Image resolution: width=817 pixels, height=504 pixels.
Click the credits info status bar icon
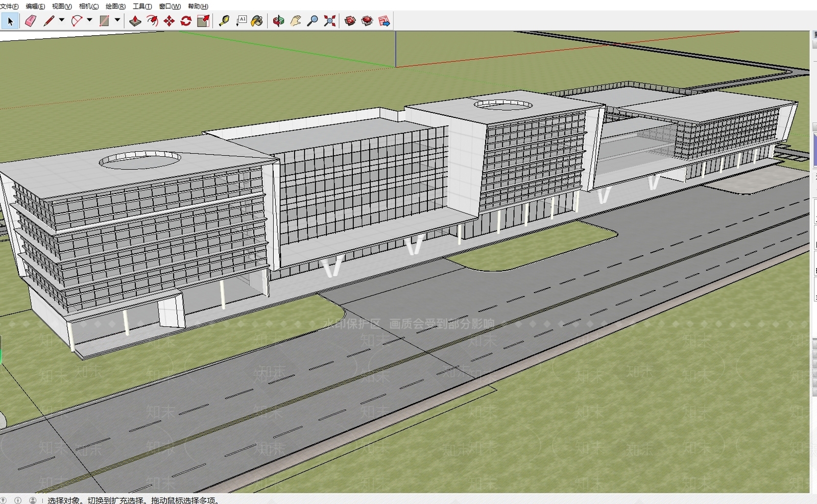[18, 500]
